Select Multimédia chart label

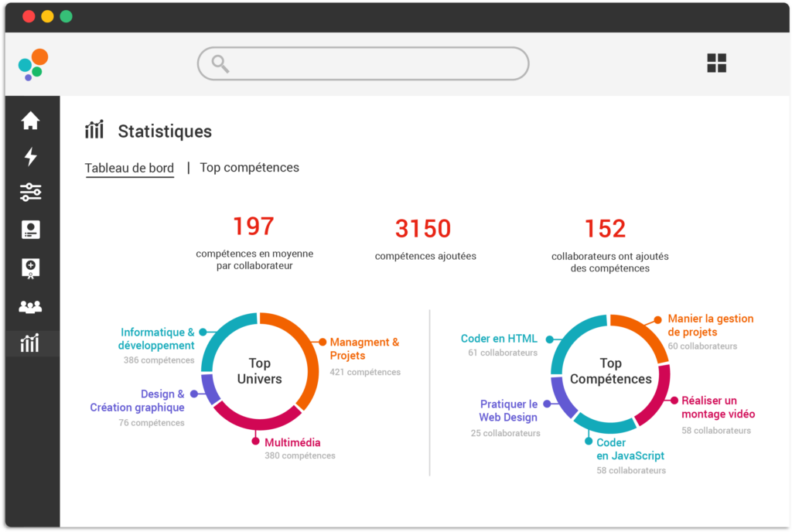click(292, 442)
